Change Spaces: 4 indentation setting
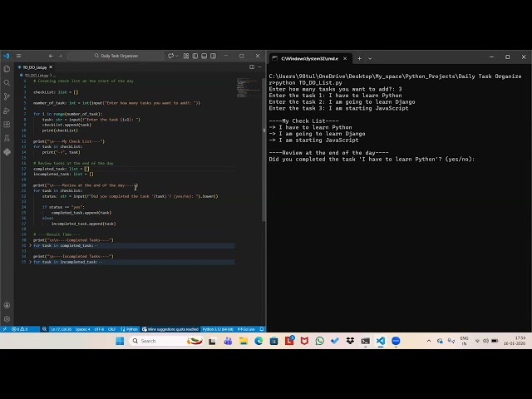 point(83,329)
